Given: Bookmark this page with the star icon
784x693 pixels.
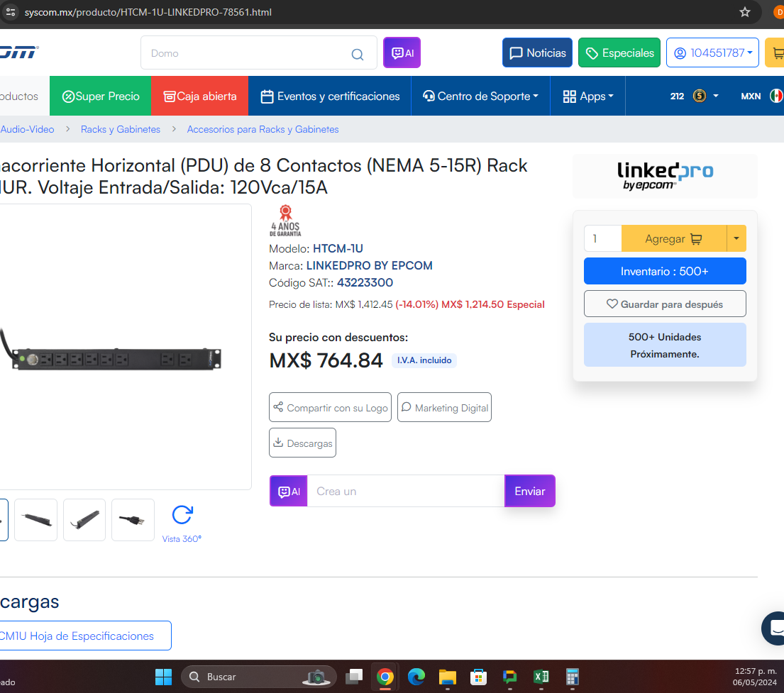Looking at the screenshot, I should coord(745,12).
